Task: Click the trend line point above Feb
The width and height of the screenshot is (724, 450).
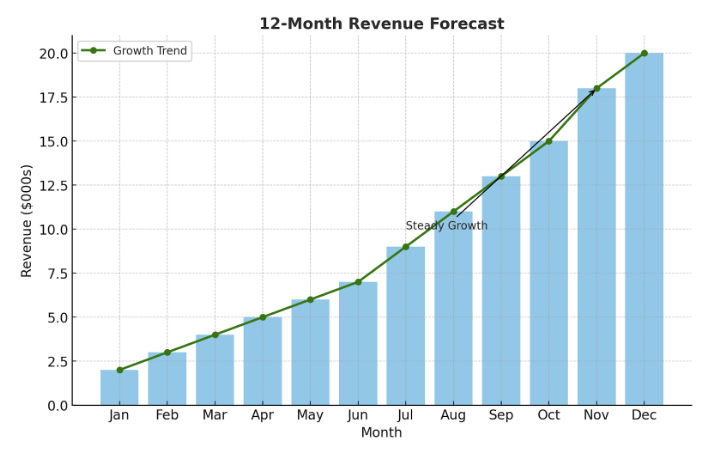Action: [167, 353]
